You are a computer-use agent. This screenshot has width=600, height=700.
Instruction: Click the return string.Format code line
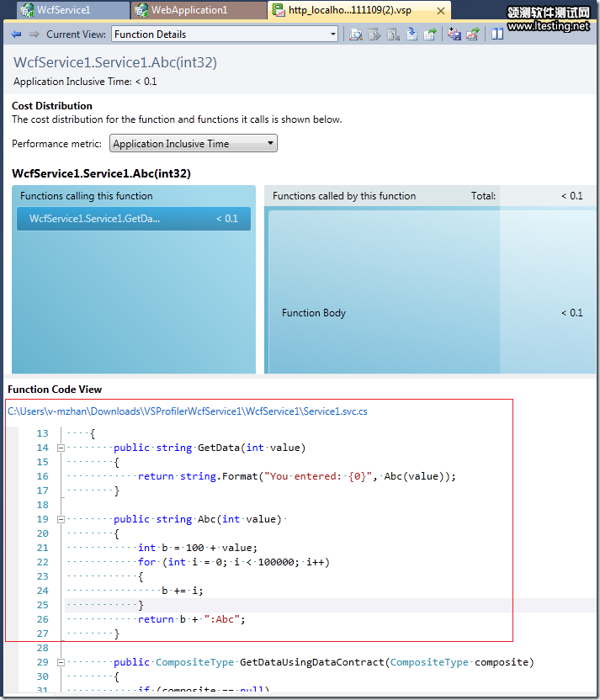[297, 476]
